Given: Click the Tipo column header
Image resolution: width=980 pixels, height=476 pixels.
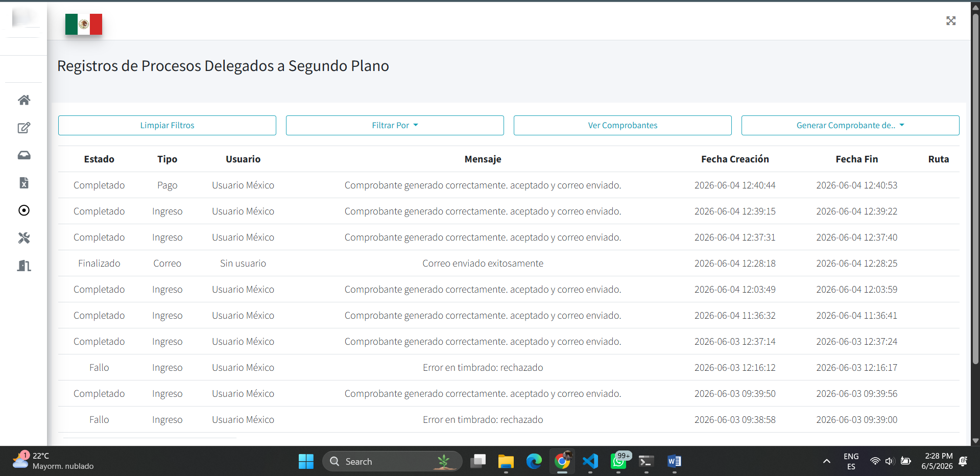Looking at the screenshot, I should pyautogui.click(x=167, y=159).
